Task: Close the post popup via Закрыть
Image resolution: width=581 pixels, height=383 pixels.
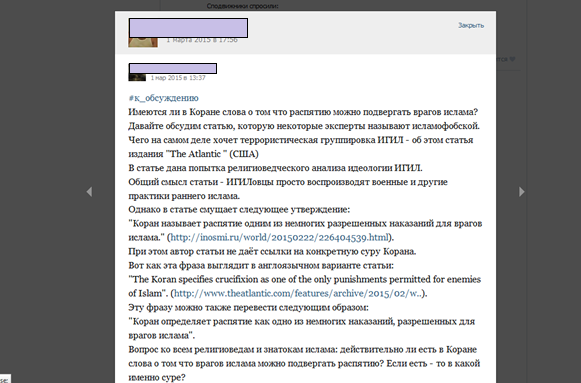Action: (471, 25)
